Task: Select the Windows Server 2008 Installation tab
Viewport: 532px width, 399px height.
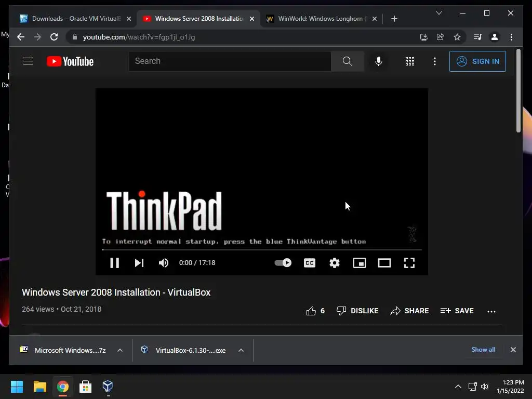Action: point(199,19)
